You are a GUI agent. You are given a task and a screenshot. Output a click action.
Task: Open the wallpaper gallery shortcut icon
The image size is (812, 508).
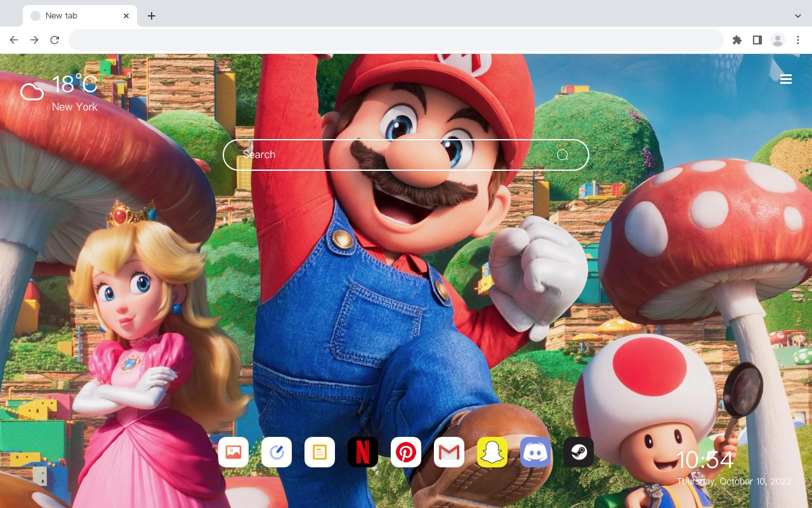(x=233, y=452)
